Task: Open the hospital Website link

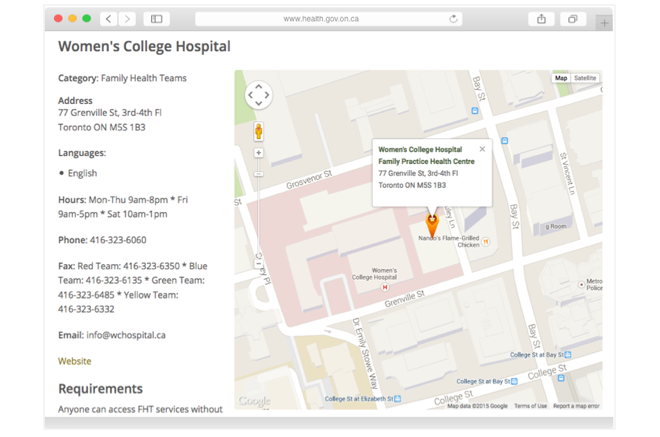Action: click(74, 361)
